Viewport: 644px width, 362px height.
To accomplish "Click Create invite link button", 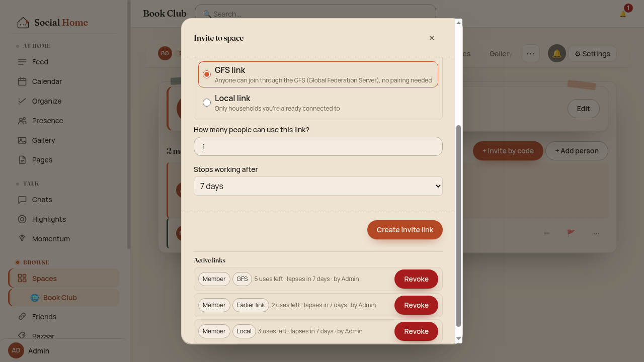I will 405,230.
